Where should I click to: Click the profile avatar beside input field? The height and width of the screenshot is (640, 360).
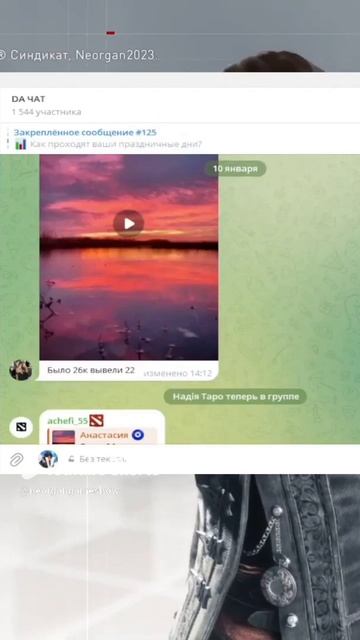pos(48,459)
